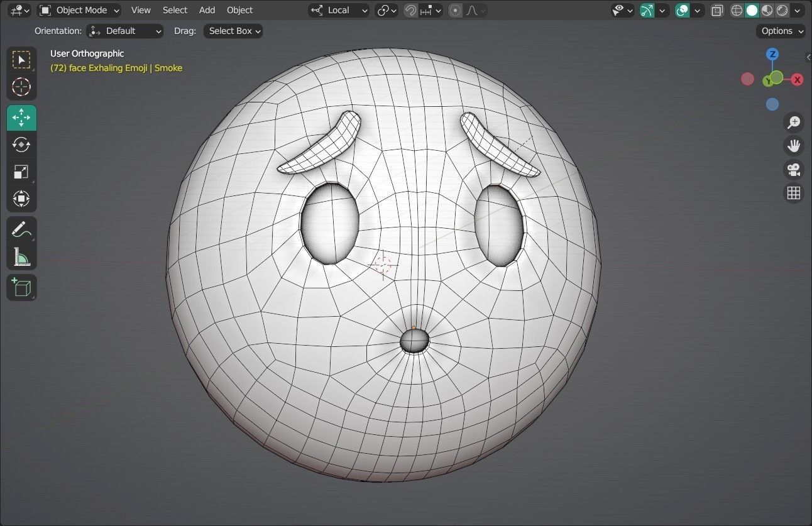
Task: Open the Orientation Default dropdown
Action: (x=124, y=31)
